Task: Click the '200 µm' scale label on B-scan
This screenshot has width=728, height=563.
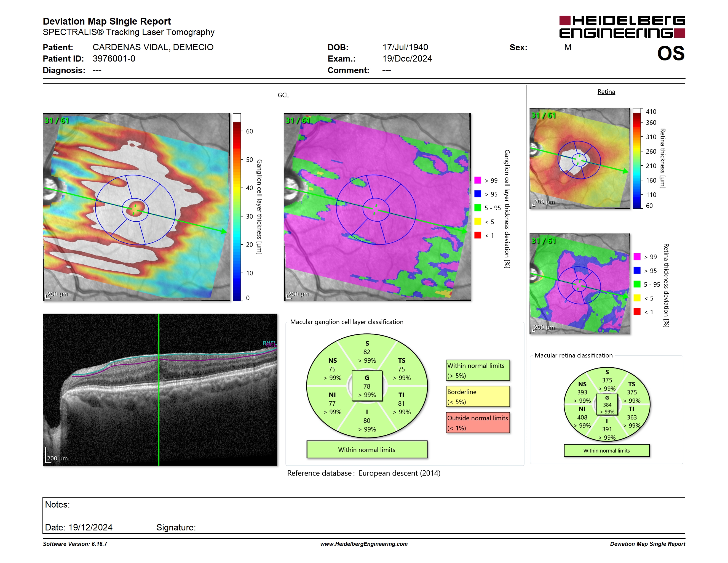Action: [57, 458]
